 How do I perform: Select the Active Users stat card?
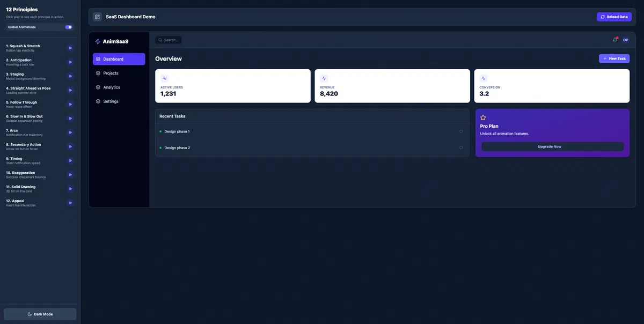pos(233,86)
